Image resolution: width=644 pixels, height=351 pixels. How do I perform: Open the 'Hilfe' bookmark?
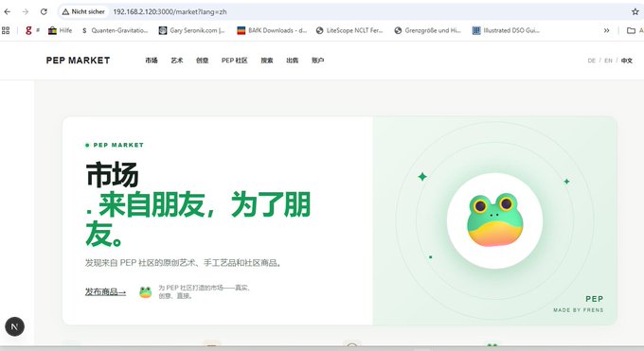click(x=60, y=30)
